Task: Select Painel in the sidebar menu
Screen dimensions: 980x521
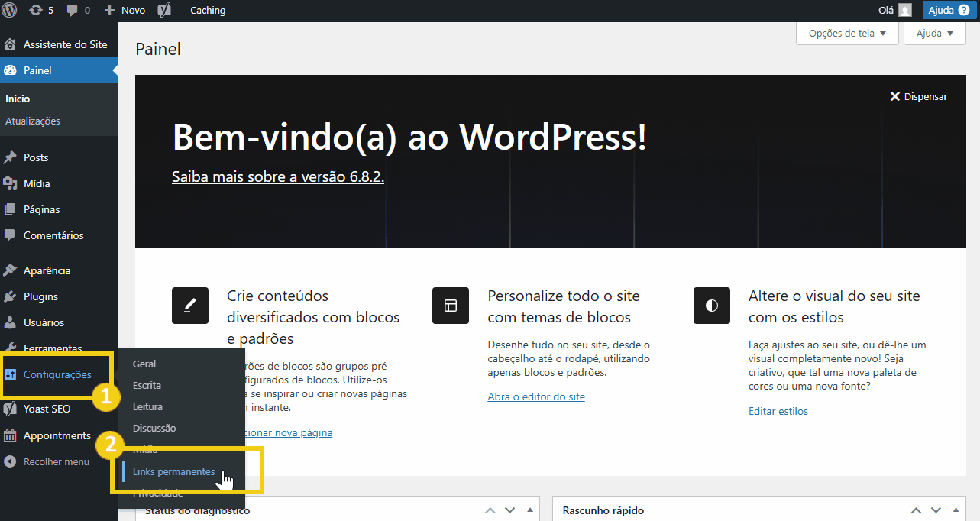Action: (x=59, y=70)
